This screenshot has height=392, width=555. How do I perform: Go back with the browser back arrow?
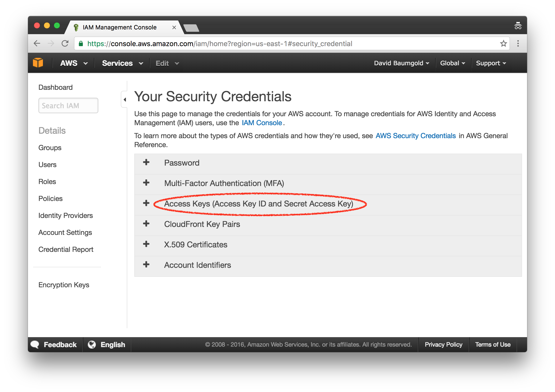[37, 43]
